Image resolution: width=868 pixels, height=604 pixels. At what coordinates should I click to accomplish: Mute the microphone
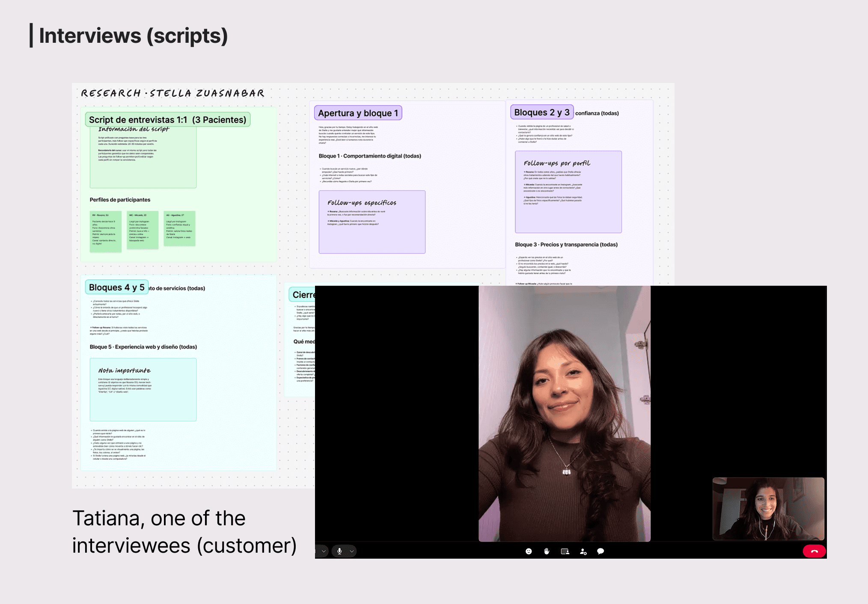click(x=339, y=551)
